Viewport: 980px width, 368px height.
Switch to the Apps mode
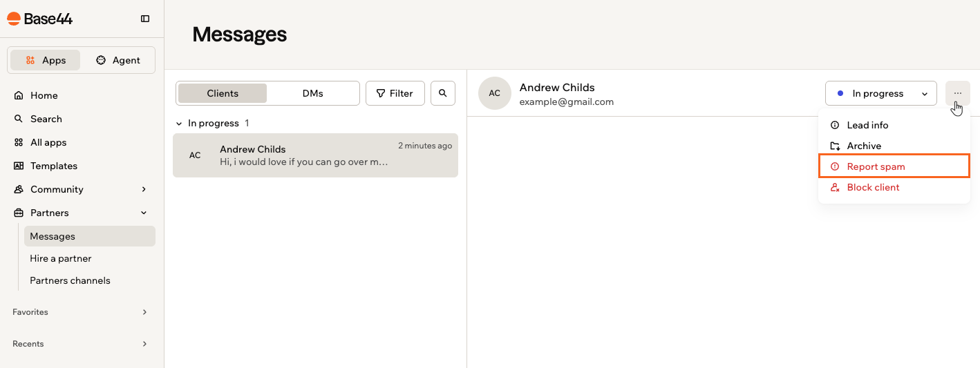pos(46,60)
